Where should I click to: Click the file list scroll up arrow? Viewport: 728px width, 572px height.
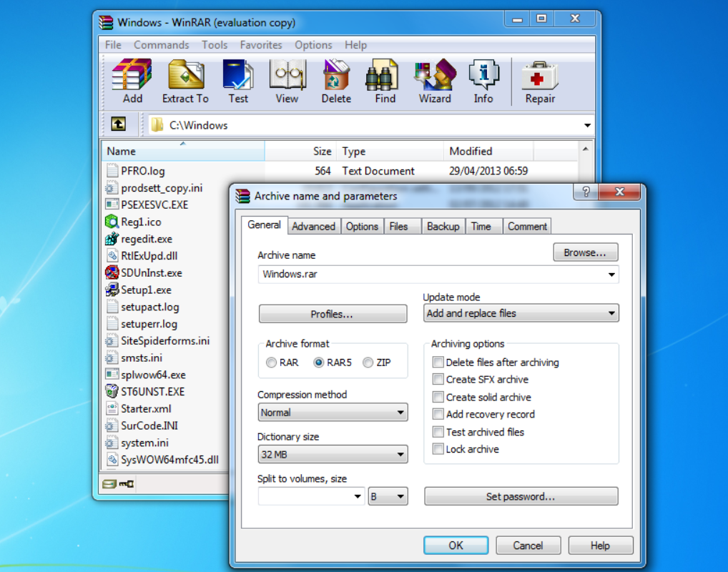click(586, 149)
